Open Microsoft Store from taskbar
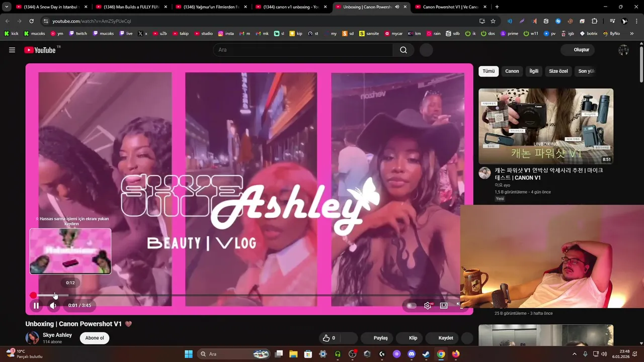 308,354
